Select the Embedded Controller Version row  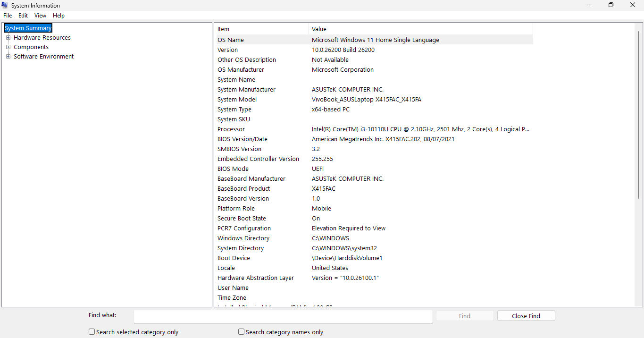375,159
